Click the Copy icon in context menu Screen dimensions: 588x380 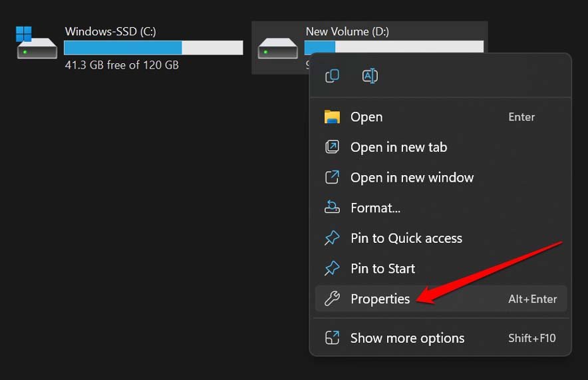(333, 76)
